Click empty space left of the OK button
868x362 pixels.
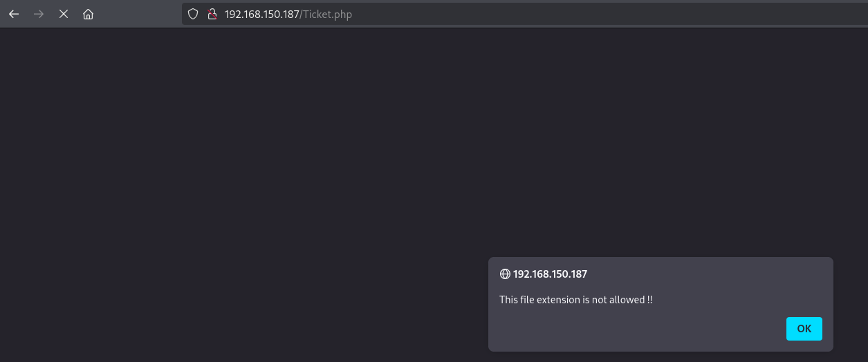[x=657, y=329]
